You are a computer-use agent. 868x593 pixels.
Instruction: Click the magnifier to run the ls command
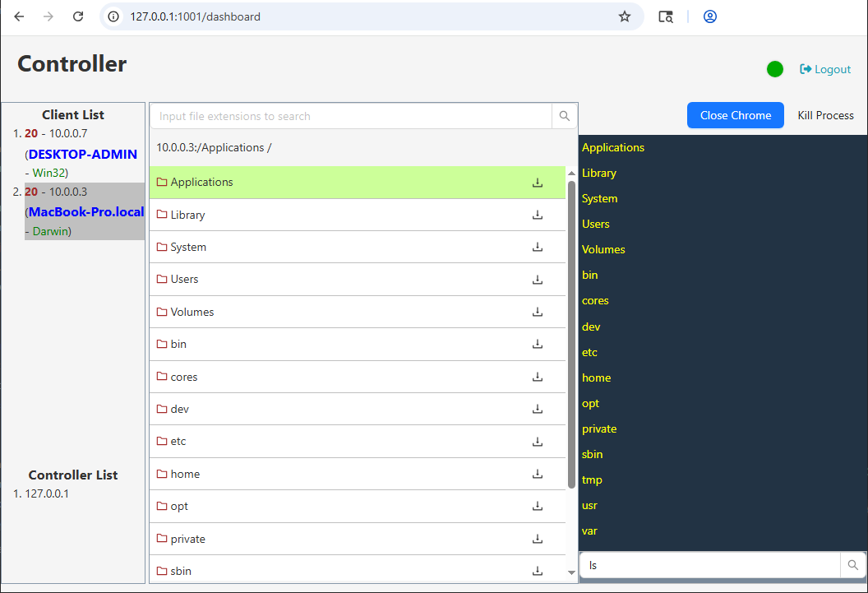click(x=852, y=565)
